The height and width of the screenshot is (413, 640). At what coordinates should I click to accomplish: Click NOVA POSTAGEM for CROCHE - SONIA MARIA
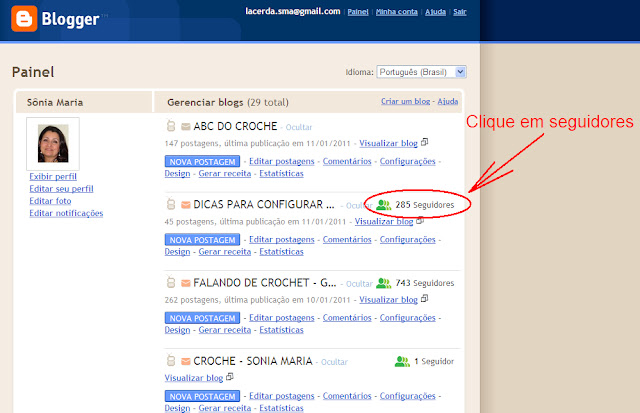pos(202,396)
